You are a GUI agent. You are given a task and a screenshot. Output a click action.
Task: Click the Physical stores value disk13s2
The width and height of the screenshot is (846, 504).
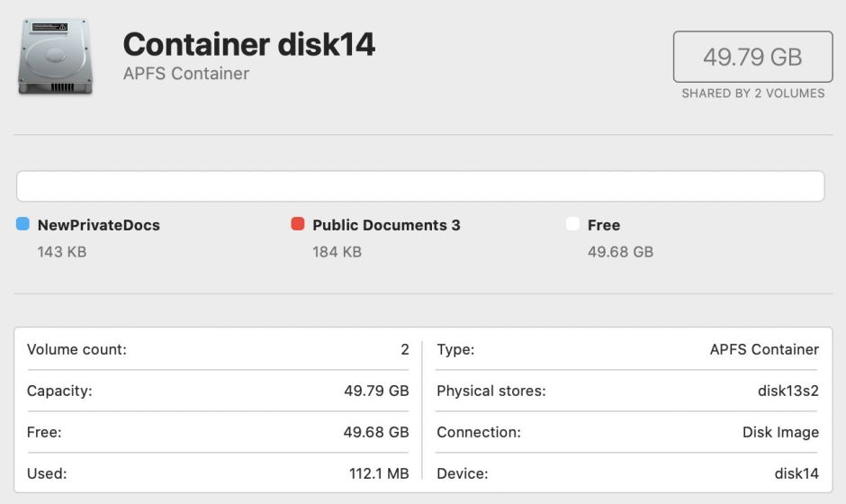point(788,391)
